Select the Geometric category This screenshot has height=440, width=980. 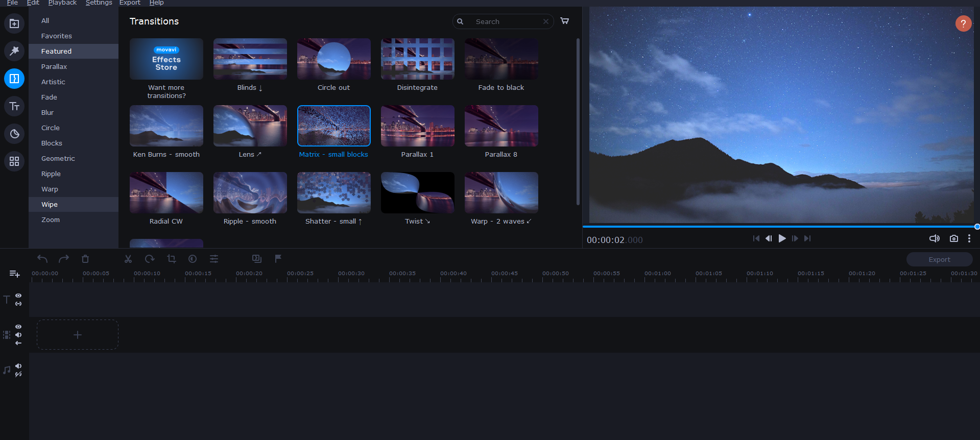pyautogui.click(x=74, y=158)
